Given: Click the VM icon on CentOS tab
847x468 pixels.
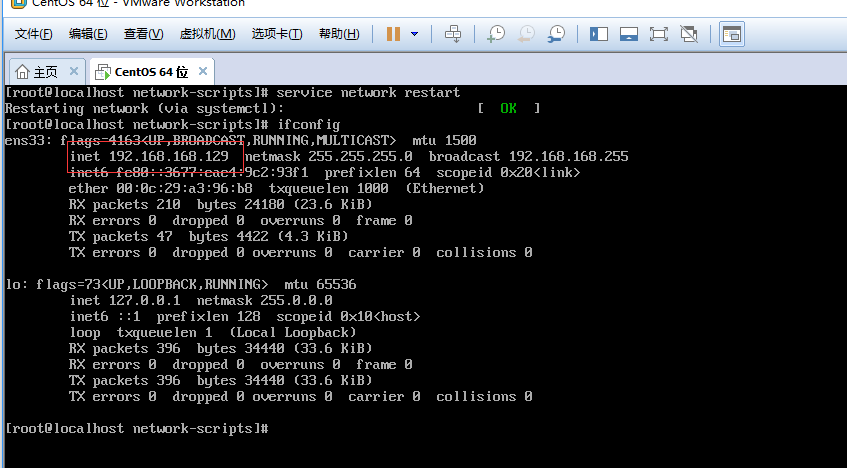Looking at the screenshot, I should coord(103,71).
